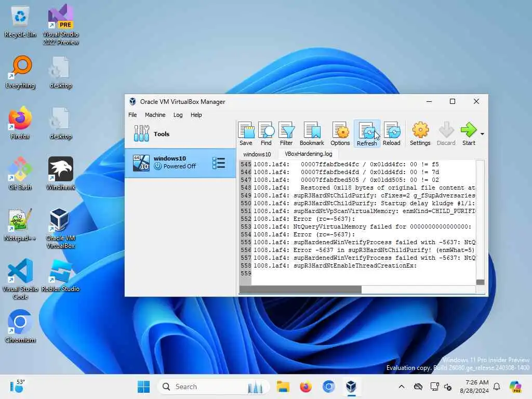
Task: Select the windows10 virtual machine
Action: point(180,163)
